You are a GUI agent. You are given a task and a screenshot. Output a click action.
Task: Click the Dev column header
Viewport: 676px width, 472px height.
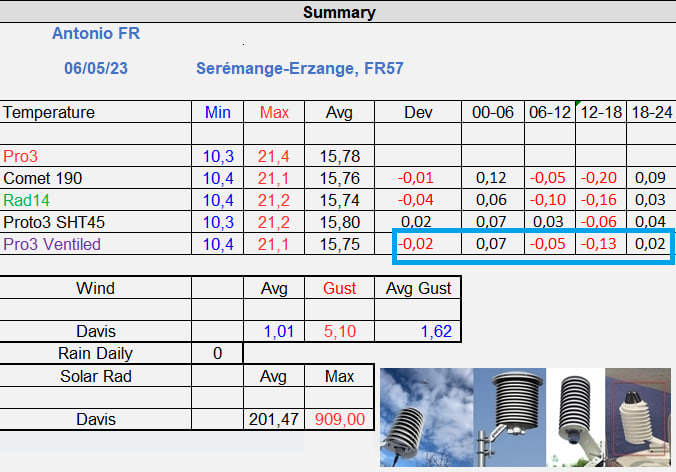(x=417, y=112)
